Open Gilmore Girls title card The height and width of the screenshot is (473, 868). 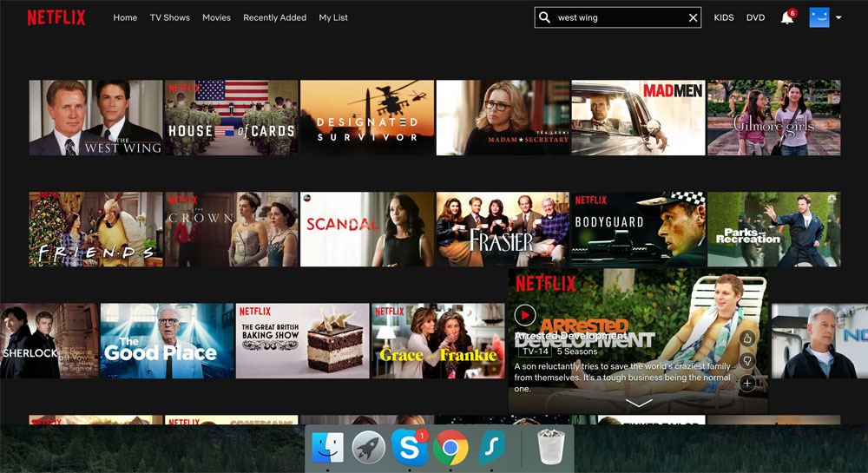(x=774, y=118)
